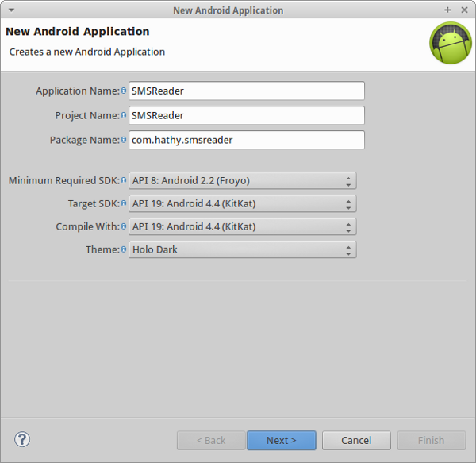The height and width of the screenshot is (463, 476).
Task: Click the bold New Android Application heading
Action: tap(78, 31)
